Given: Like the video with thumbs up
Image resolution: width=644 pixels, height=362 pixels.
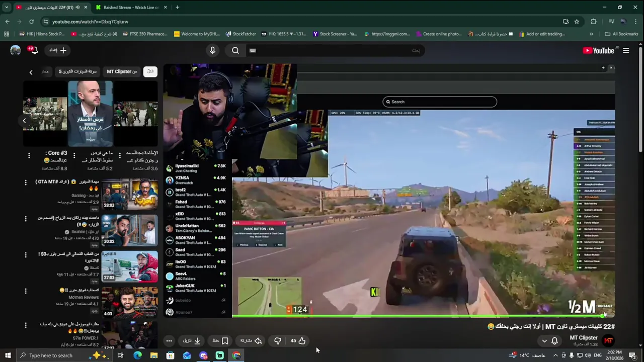Looking at the screenshot, I should point(298,341).
